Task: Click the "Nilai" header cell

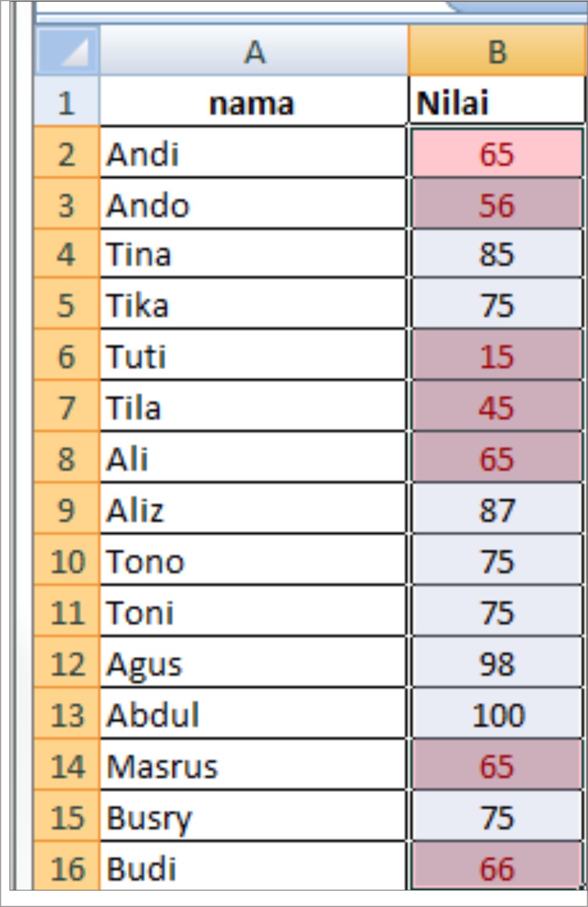Action: coord(498,102)
